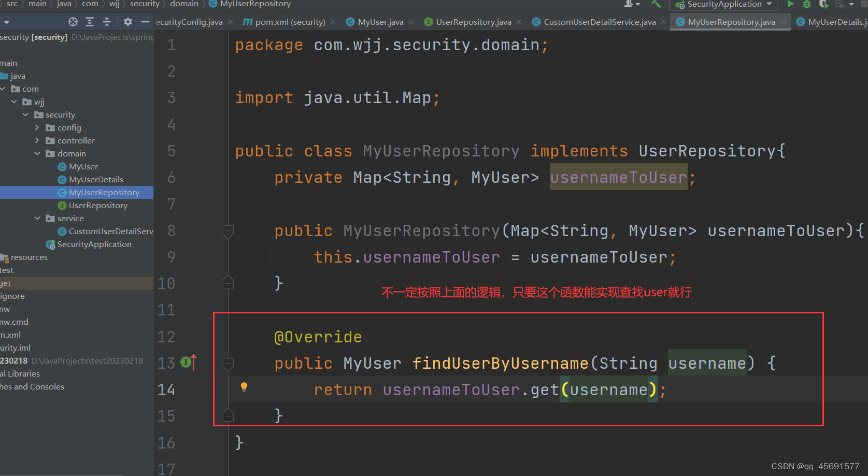Open Project panel settings gear
The height and width of the screenshot is (476, 868).
pos(128,22)
